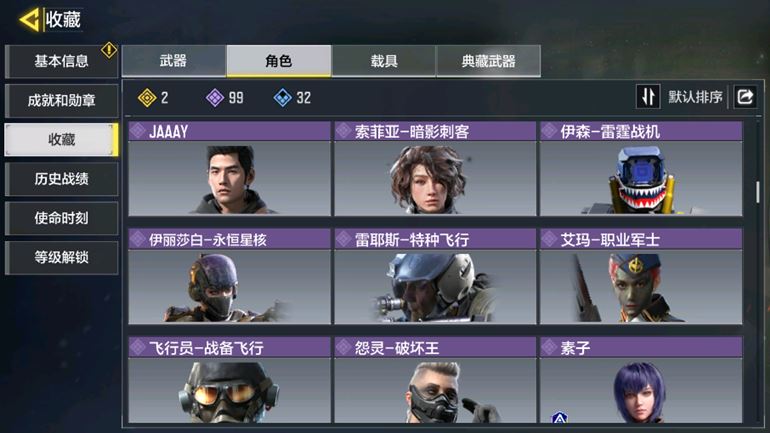Select the purple epic rarity filter icon

pos(215,98)
